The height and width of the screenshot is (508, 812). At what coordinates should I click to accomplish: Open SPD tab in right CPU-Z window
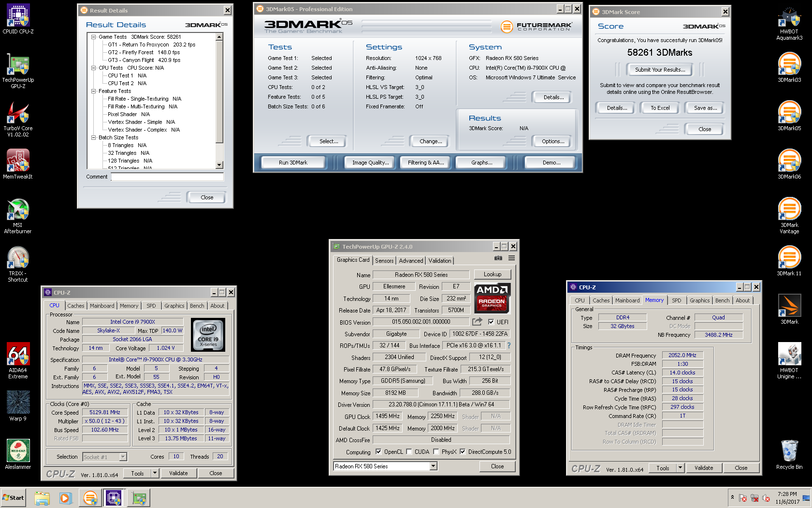pos(676,300)
